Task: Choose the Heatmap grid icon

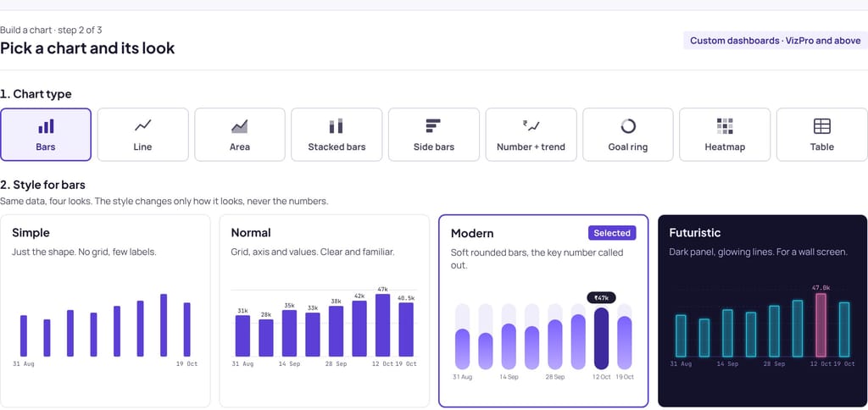Action: pyautogui.click(x=725, y=126)
